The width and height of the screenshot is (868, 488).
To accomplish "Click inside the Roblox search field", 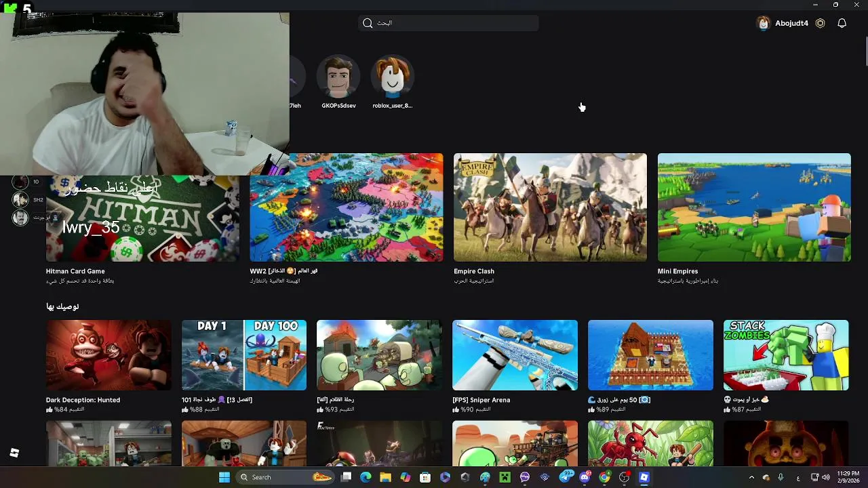I will (448, 23).
